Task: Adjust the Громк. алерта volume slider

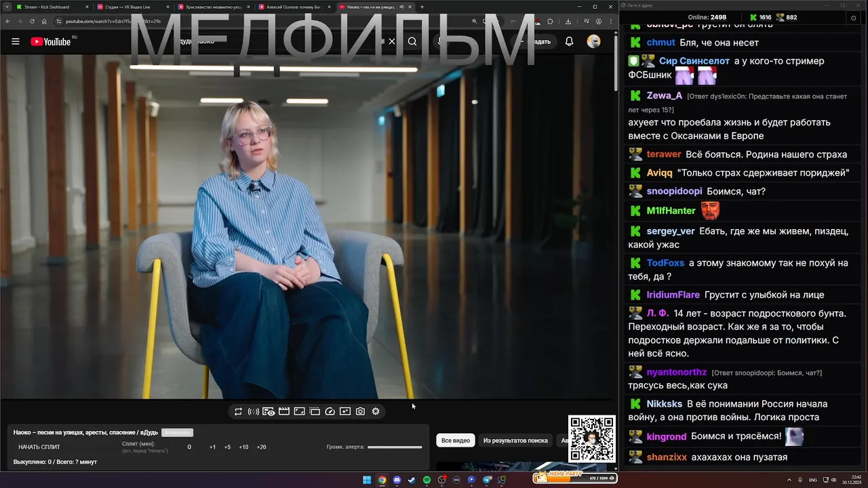Action: (395, 447)
